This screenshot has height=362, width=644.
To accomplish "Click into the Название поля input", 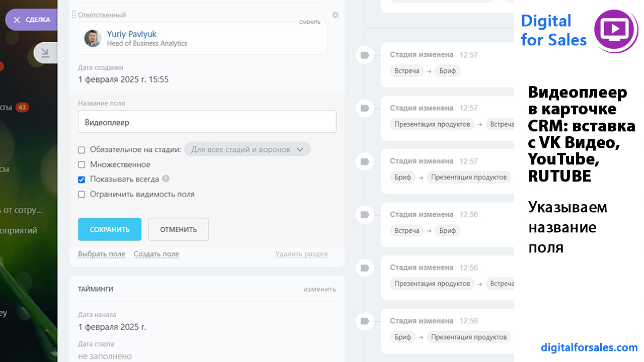I will [x=207, y=122].
